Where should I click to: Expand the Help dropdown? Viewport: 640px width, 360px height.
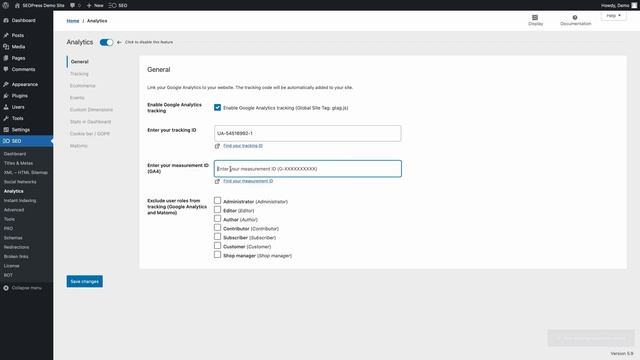613,16
